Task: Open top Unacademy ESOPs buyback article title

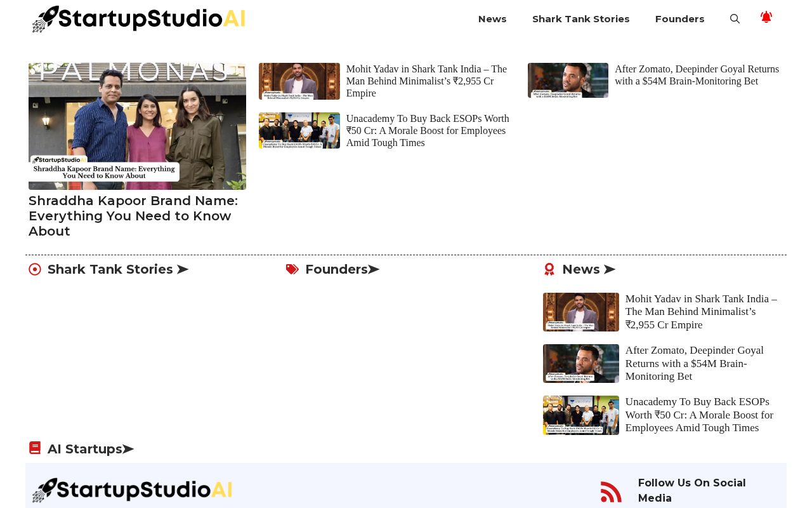Action: 428,131
